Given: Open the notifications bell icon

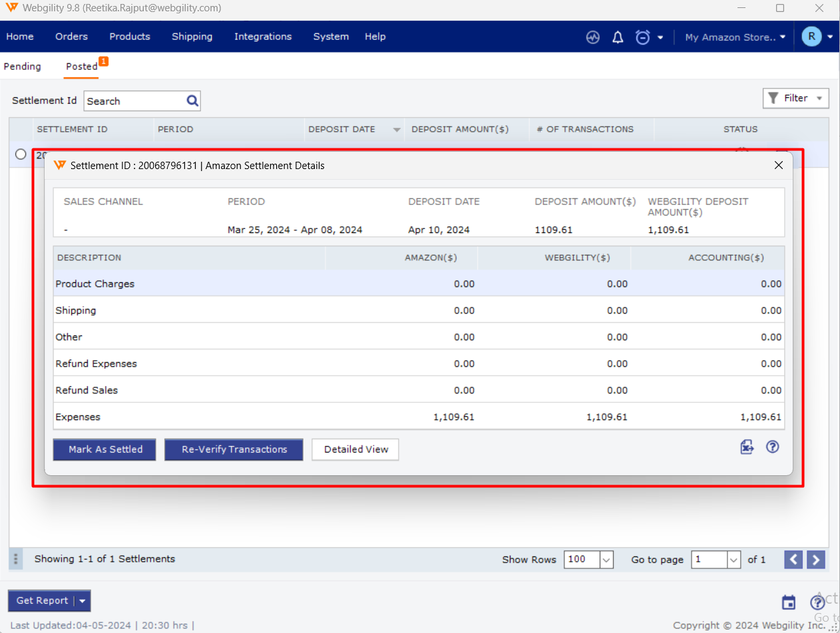Looking at the screenshot, I should pyautogui.click(x=618, y=37).
